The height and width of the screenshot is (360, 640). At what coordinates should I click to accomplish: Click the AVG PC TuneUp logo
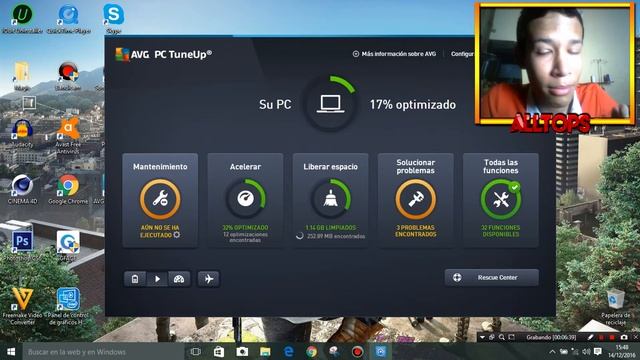pyautogui.click(x=163, y=54)
